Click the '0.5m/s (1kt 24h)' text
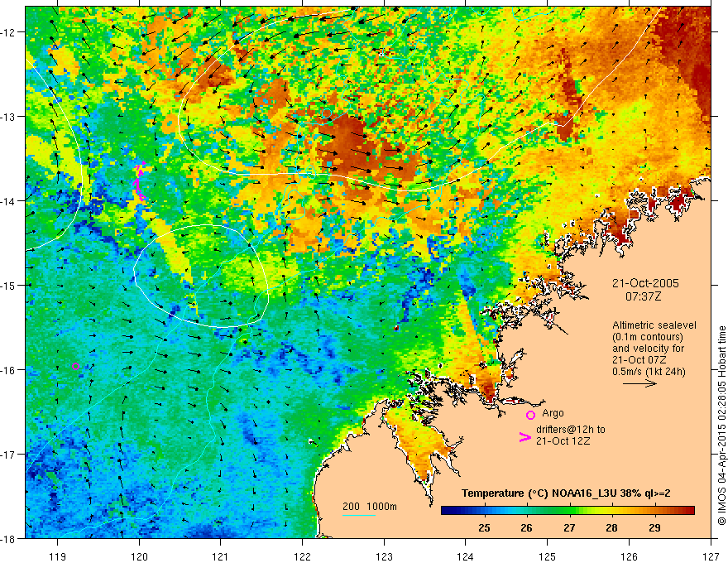 (x=649, y=372)
